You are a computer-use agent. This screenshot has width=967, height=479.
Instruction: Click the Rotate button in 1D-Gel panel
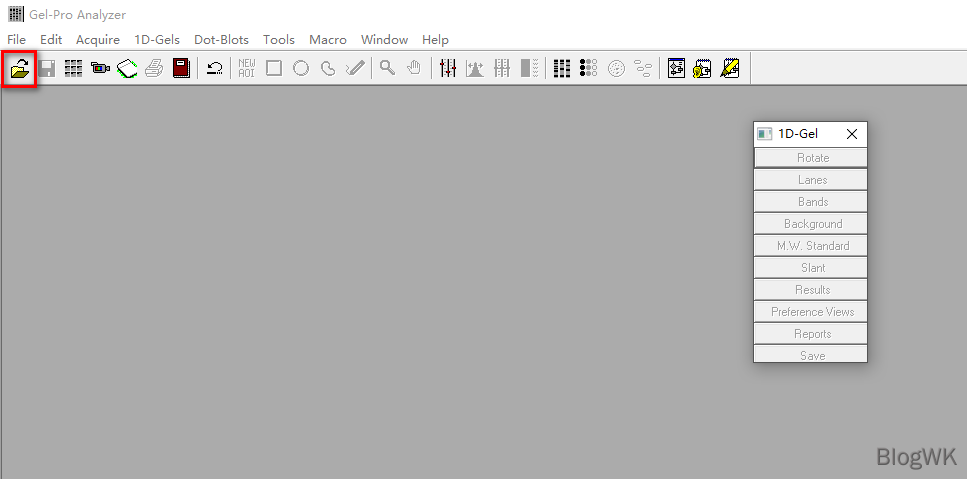[810, 158]
